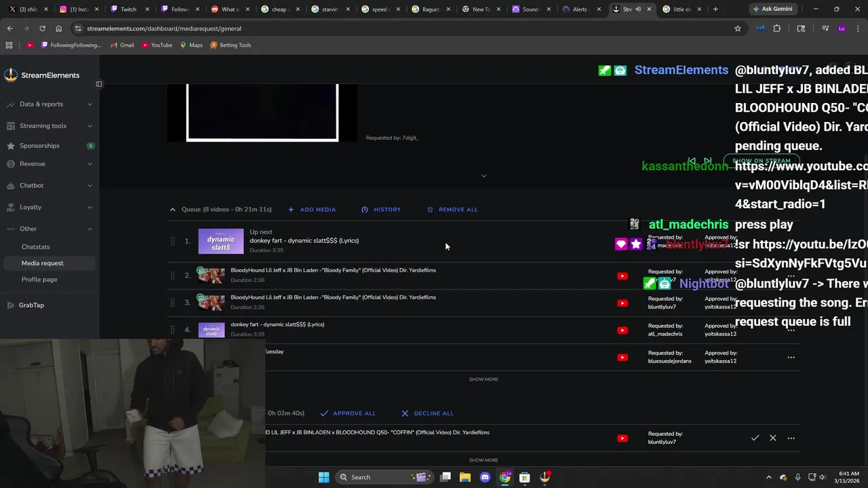Viewport: 868px width, 488px height.
Task: Collapse the sidebar with the panel toggle icon
Action: tap(99, 84)
